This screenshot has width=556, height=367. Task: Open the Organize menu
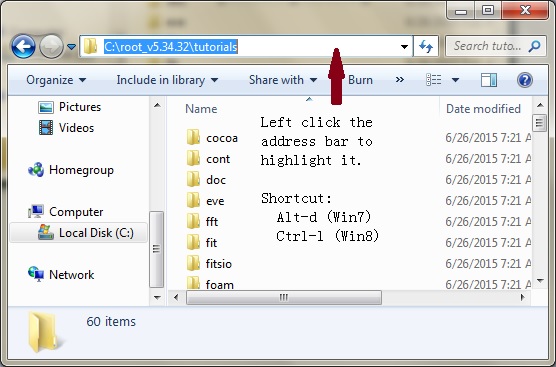(56, 80)
